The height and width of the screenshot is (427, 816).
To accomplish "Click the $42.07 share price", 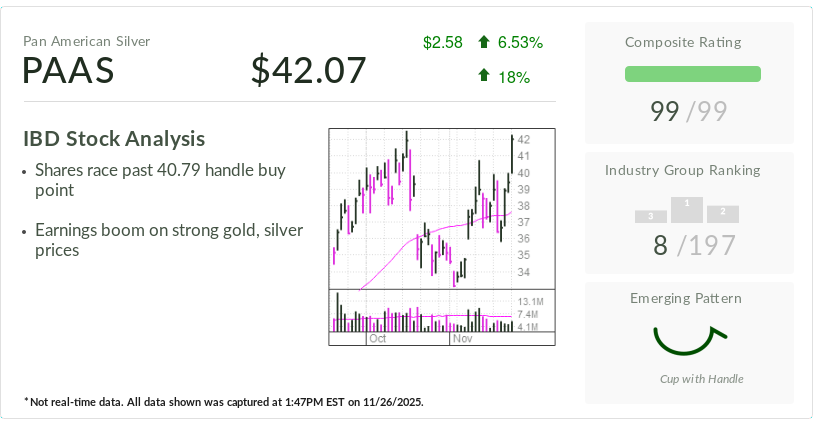I will tap(309, 71).
